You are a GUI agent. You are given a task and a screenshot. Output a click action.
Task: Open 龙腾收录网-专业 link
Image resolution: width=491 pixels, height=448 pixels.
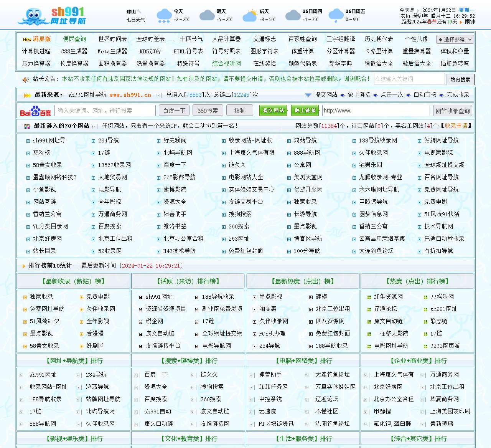381,177
